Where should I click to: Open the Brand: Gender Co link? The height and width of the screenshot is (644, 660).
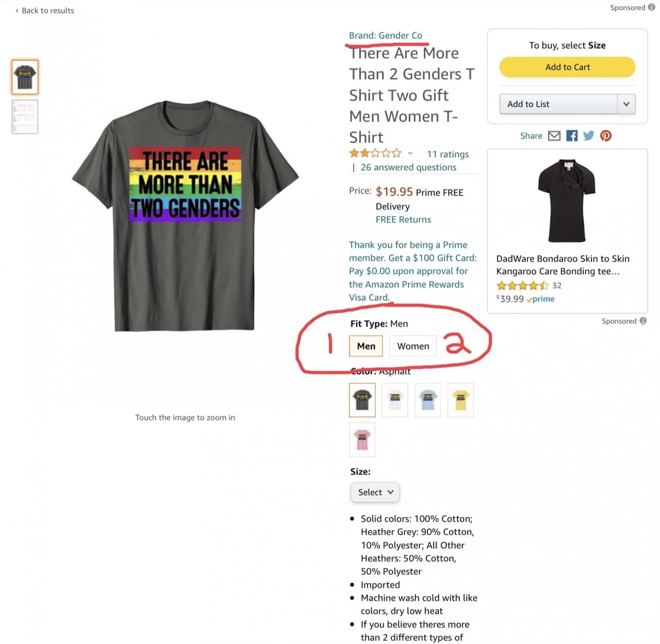pos(385,35)
